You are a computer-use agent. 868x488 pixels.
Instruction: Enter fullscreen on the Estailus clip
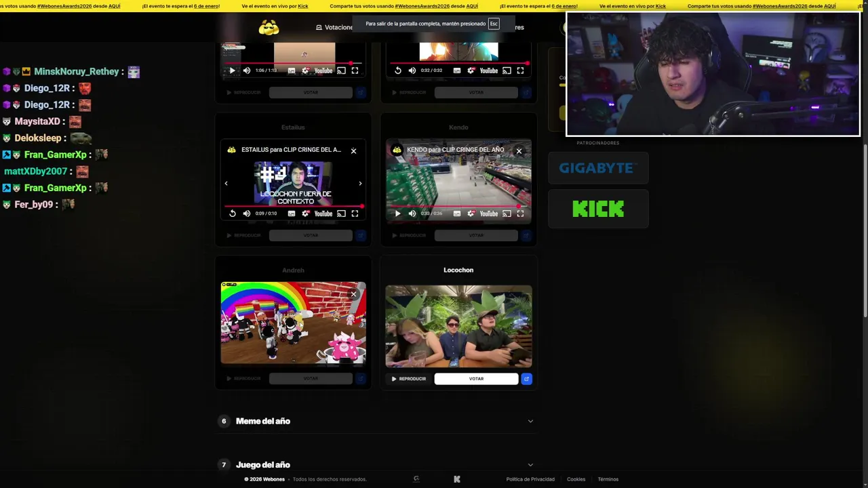355,213
